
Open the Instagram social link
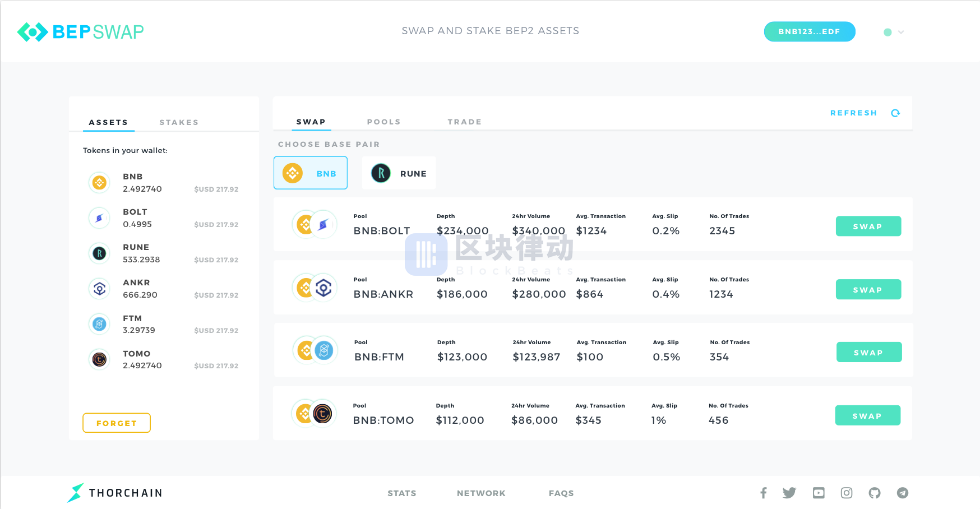[847, 493]
